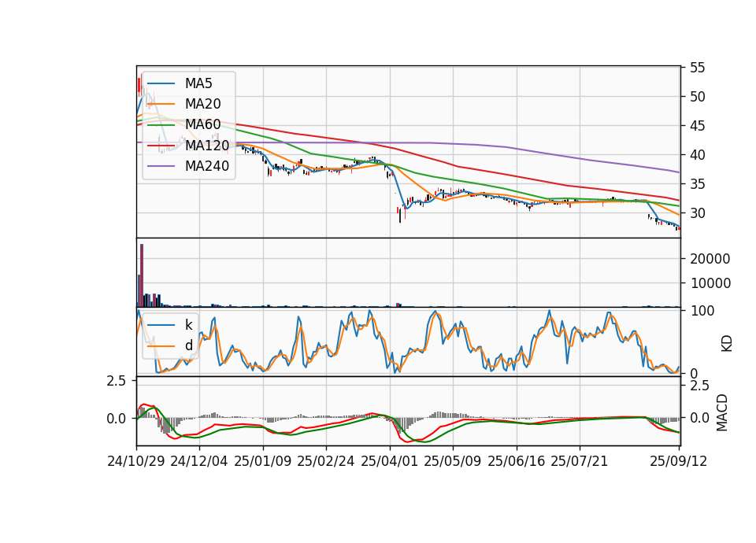Click the volume axis value 20000
This screenshot has width=756, height=543.
pyautogui.click(x=710, y=259)
